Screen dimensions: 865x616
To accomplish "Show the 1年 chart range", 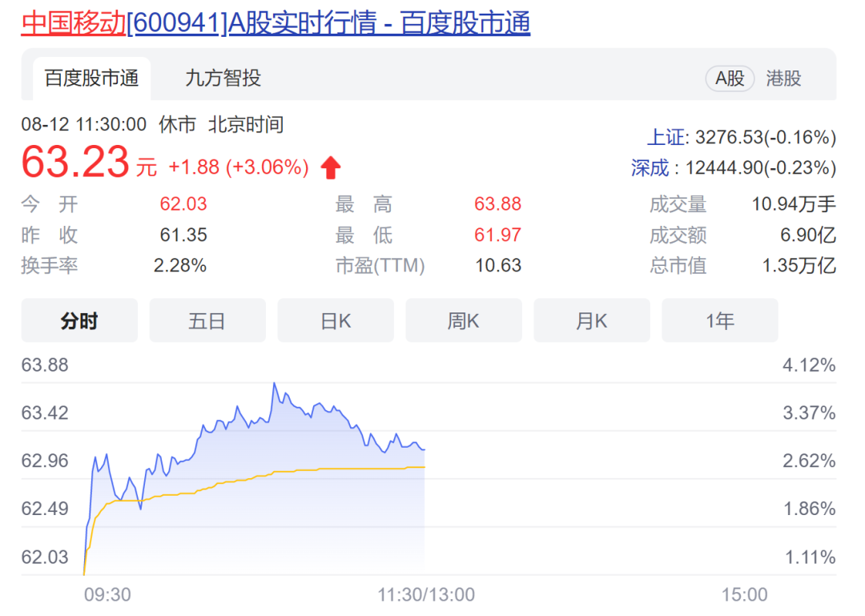I will pyautogui.click(x=720, y=321).
